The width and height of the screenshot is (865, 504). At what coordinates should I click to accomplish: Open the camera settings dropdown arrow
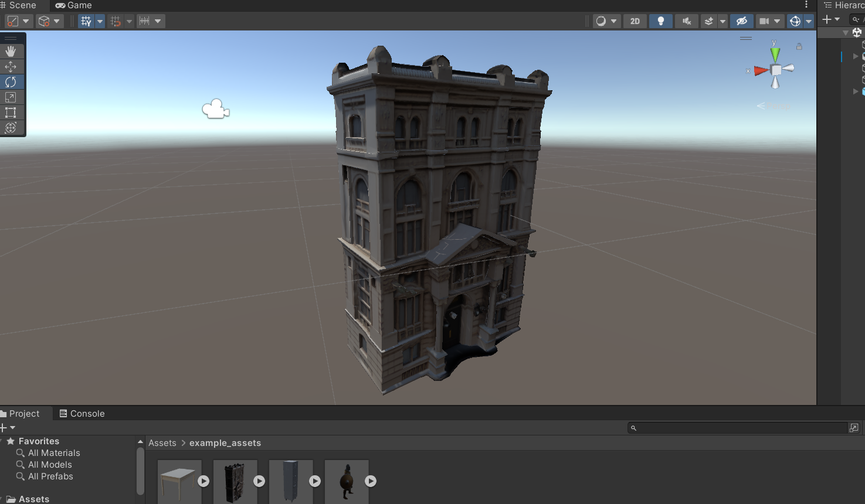[x=778, y=21]
